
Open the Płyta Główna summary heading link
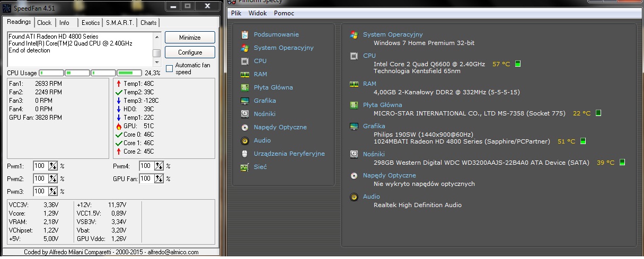(x=383, y=105)
